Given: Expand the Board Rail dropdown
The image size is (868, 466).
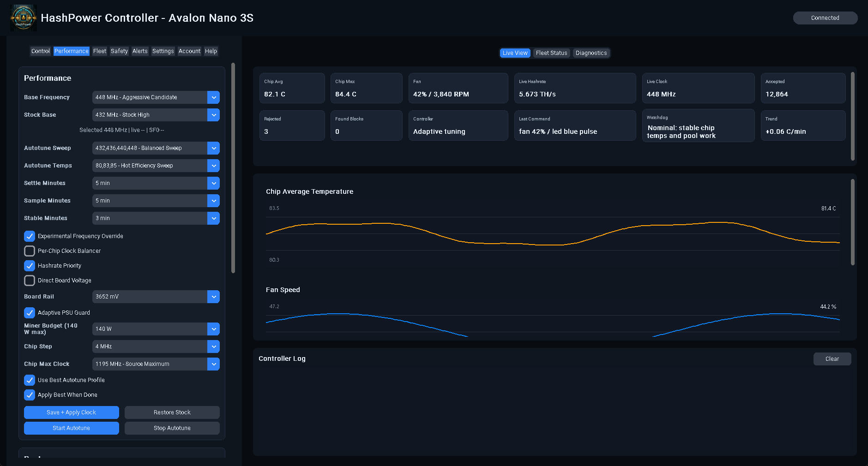Looking at the screenshot, I should [156, 297].
